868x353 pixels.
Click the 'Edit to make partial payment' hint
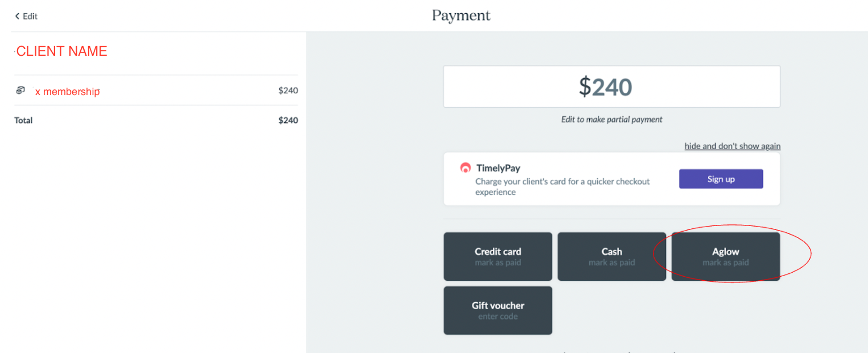click(x=611, y=120)
